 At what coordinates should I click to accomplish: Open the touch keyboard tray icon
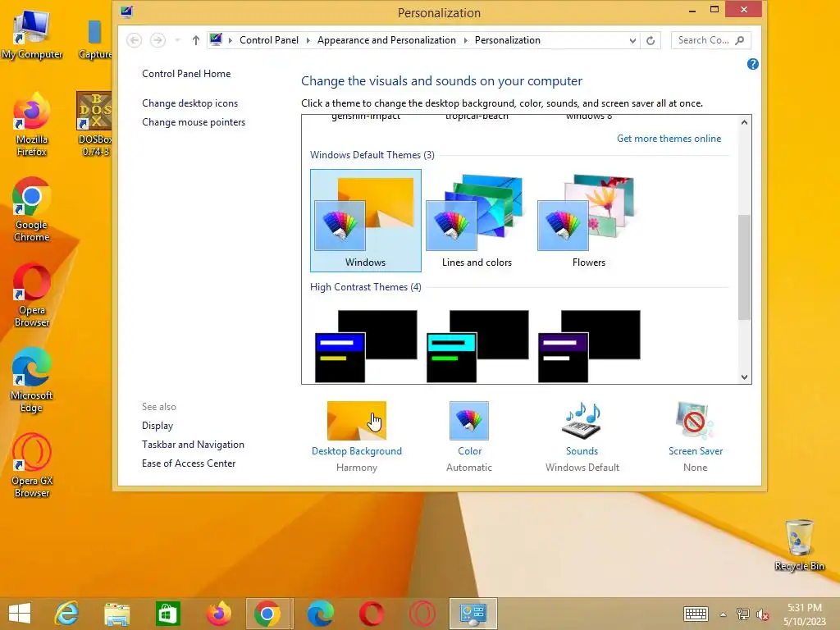(x=696, y=614)
